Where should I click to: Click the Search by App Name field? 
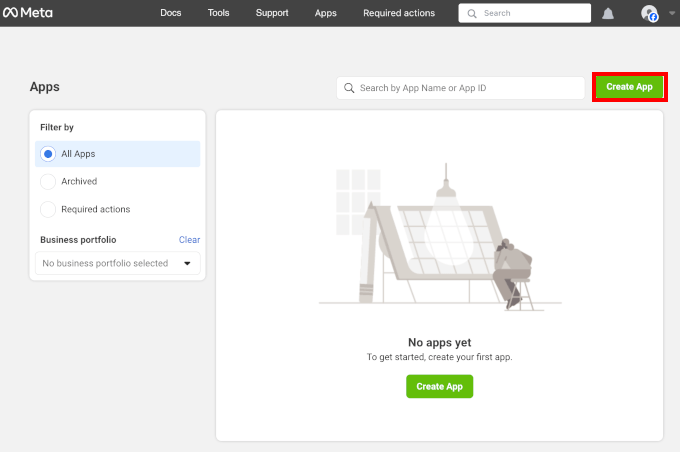click(x=468, y=88)
